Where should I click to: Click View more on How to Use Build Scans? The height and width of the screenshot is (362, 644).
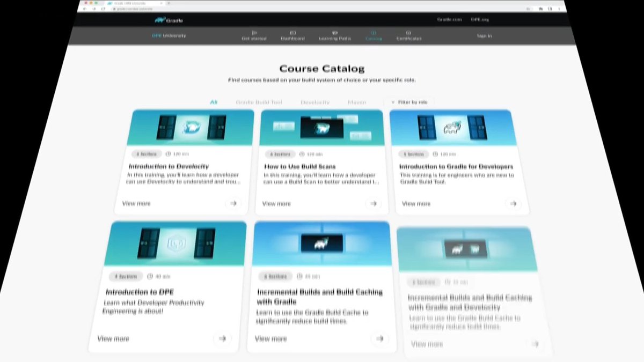coord(276,204)
